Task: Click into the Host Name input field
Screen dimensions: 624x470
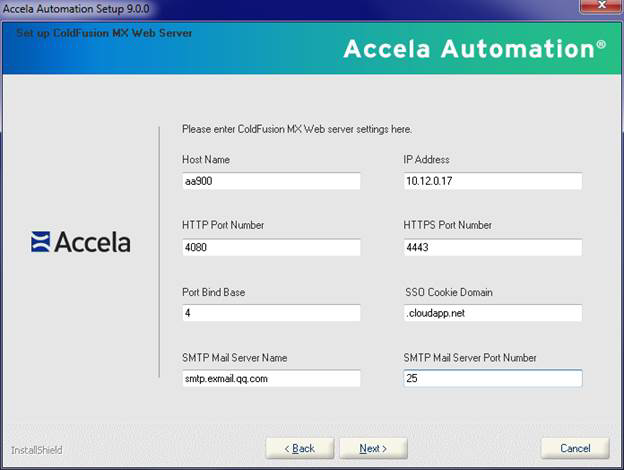Action: pos(270,181)
